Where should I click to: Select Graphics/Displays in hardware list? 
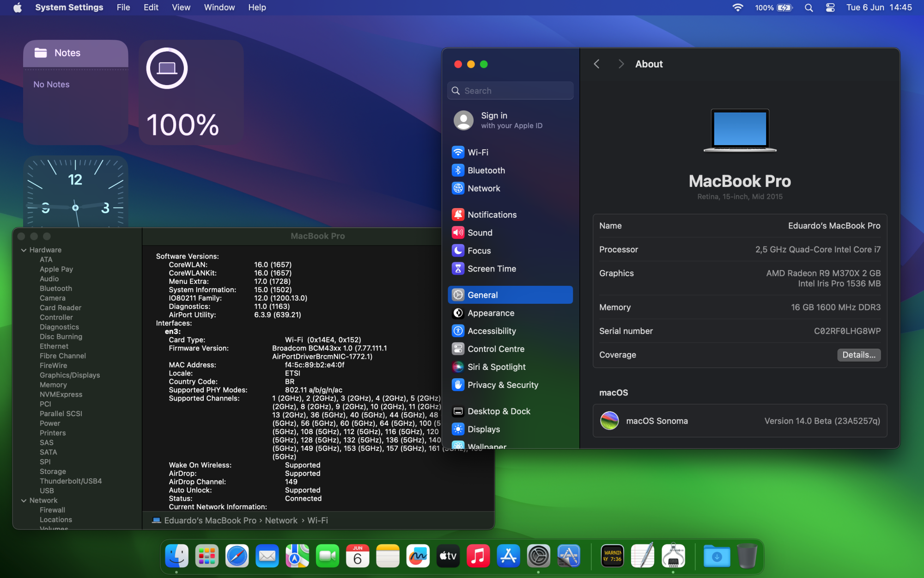70,375
